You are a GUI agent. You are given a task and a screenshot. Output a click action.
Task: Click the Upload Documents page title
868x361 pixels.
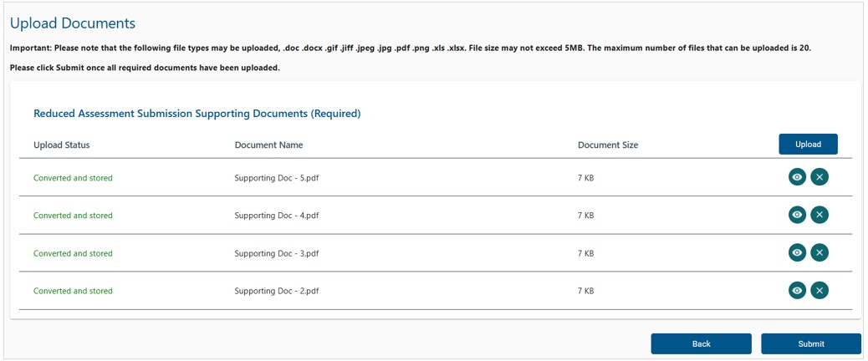pyautogui.click(x=73, y=23)
